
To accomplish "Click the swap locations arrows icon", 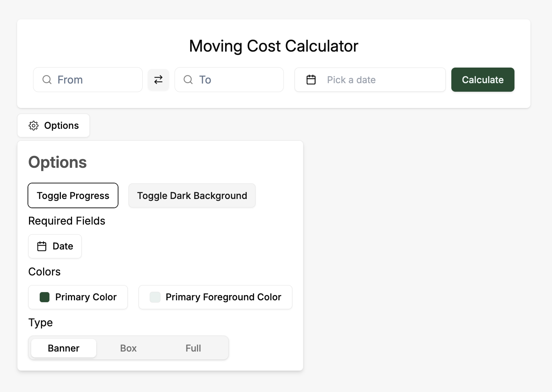I will (158, 79).
